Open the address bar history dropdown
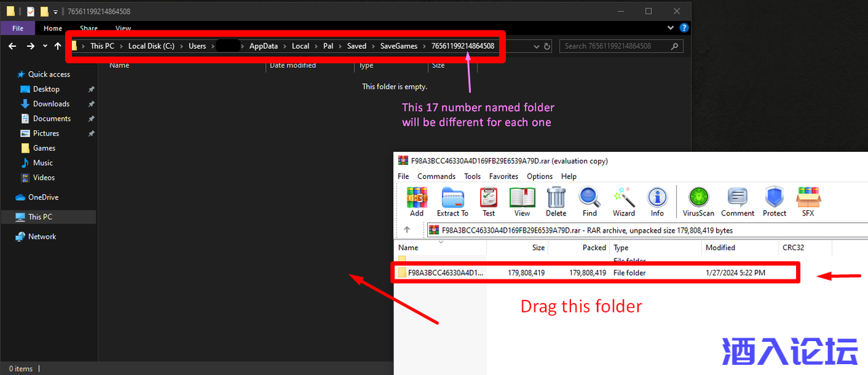The height and width of the screenshot is (375, 868). point(536,46)
